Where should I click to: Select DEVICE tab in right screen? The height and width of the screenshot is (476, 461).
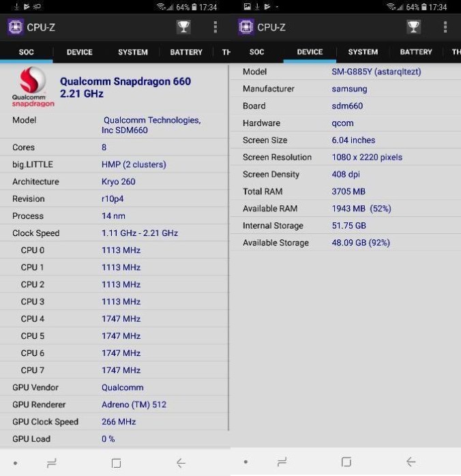[x=310, y=52]
